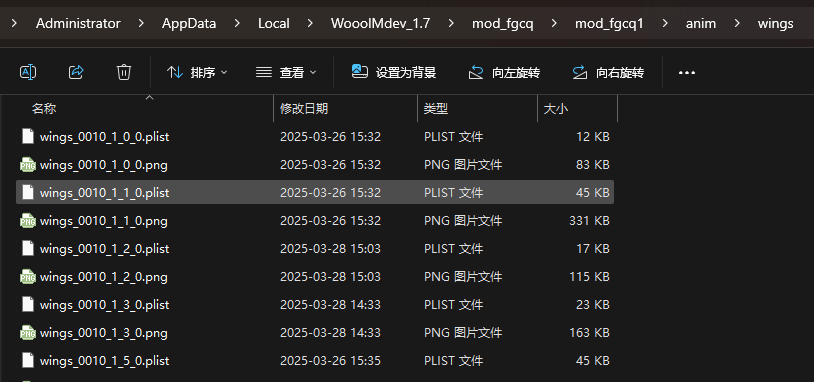
Task: Sort by 修改日期 column header
Action: [304, 108]
